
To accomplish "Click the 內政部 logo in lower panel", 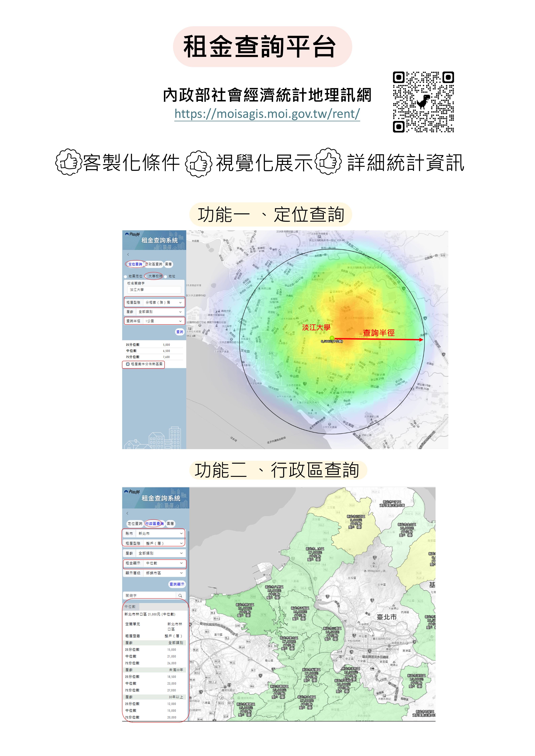I will [132, 492].
